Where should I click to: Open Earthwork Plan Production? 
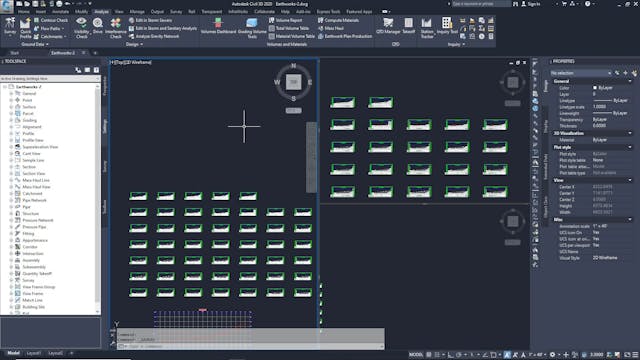pyautogui.click(x=345, y=36)
